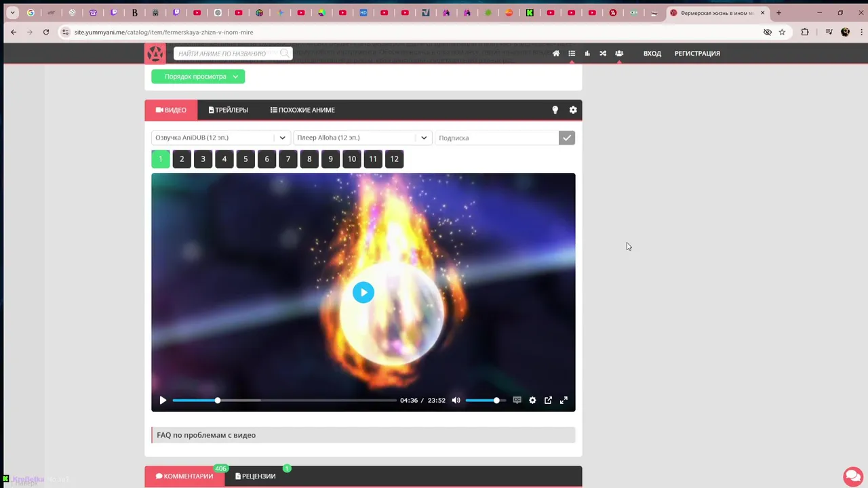Open the home page icon in the navbar

(556, 54)
